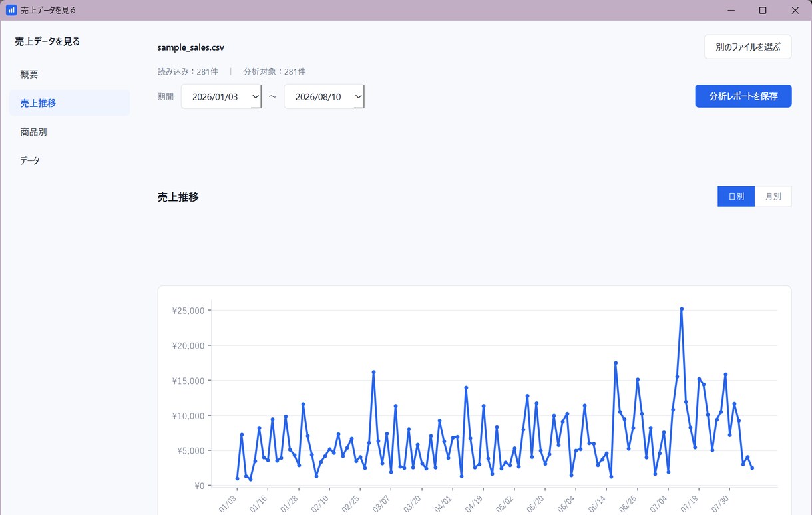Click the 分析対象：281件 text
This screenshot has height=515, width=812.
point(274,71)
